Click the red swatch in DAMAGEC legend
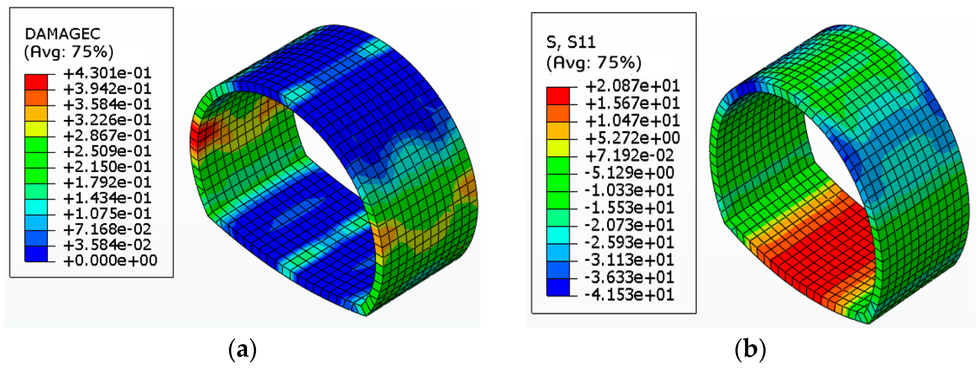The width and height of the screenshot is (980, 369). pos(36,82)
